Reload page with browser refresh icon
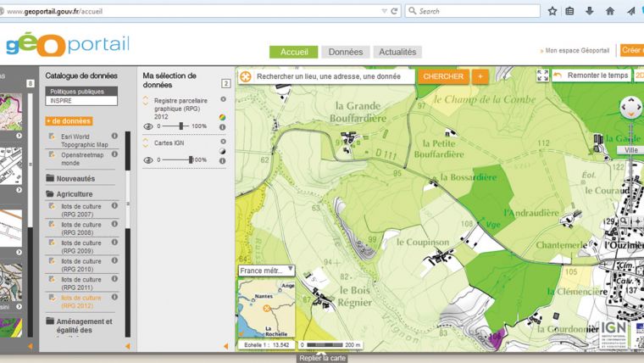The width and height of the screenshot is (644, 363). pos(394,11)
